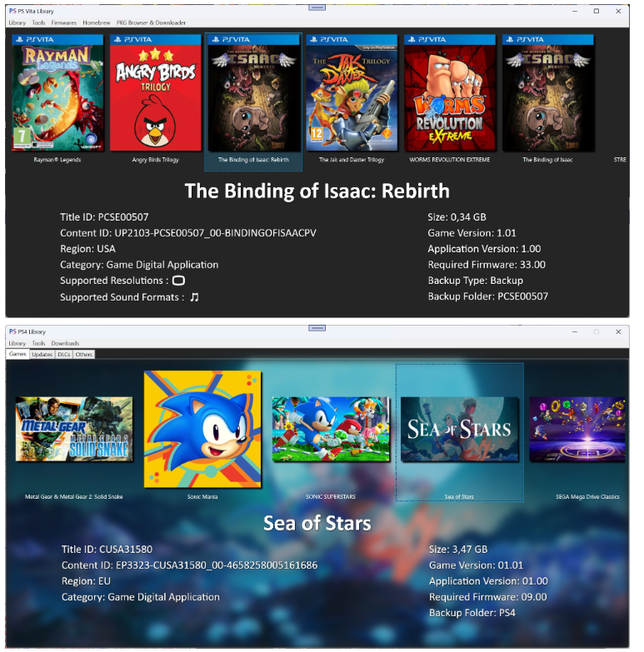Switch to the Updates tab
This screenshot has height=652, width=644.
(x=42, y=355)
